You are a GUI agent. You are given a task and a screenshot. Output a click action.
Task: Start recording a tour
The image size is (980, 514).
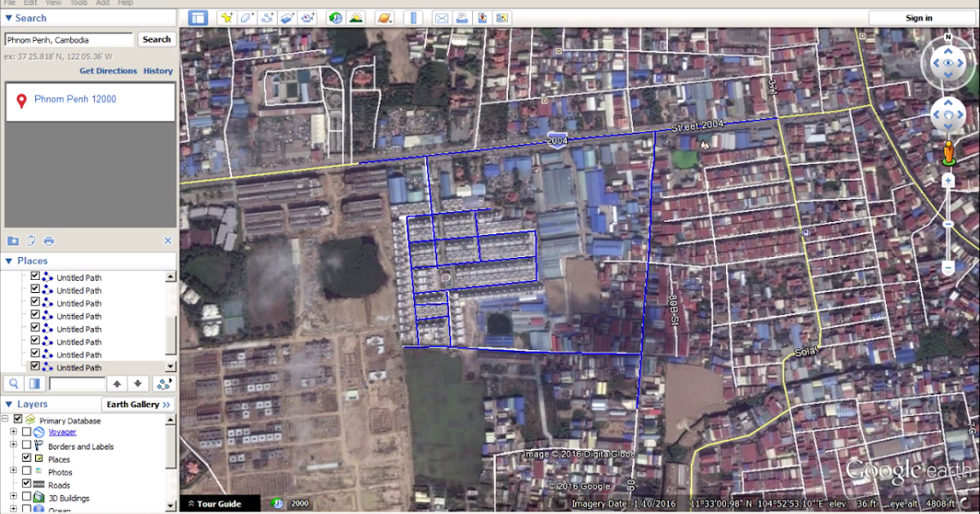(309, 17)
